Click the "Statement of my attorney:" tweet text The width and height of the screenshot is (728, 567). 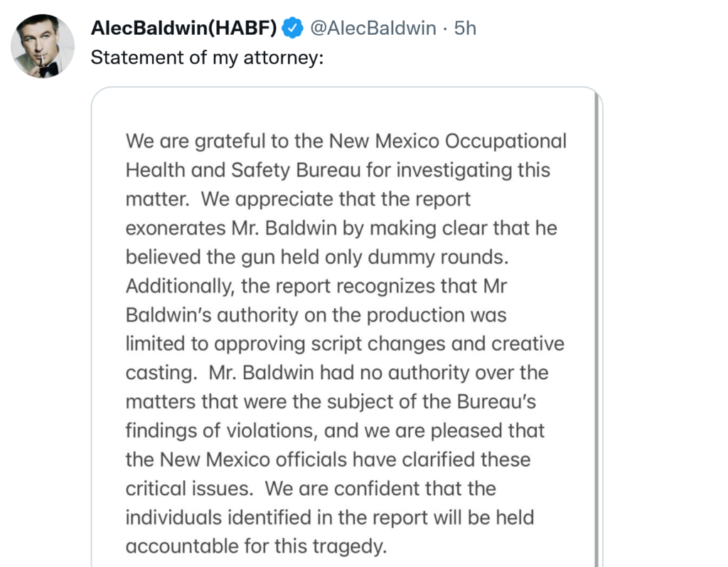coord(207,58)
